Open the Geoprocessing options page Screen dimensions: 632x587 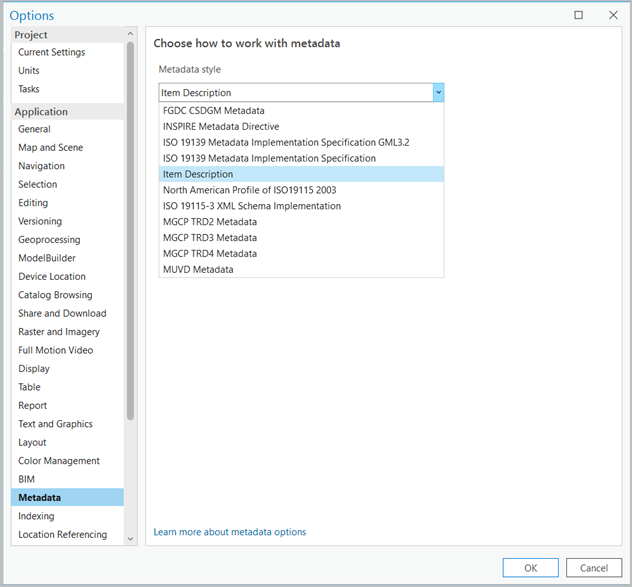click(49, 240)
